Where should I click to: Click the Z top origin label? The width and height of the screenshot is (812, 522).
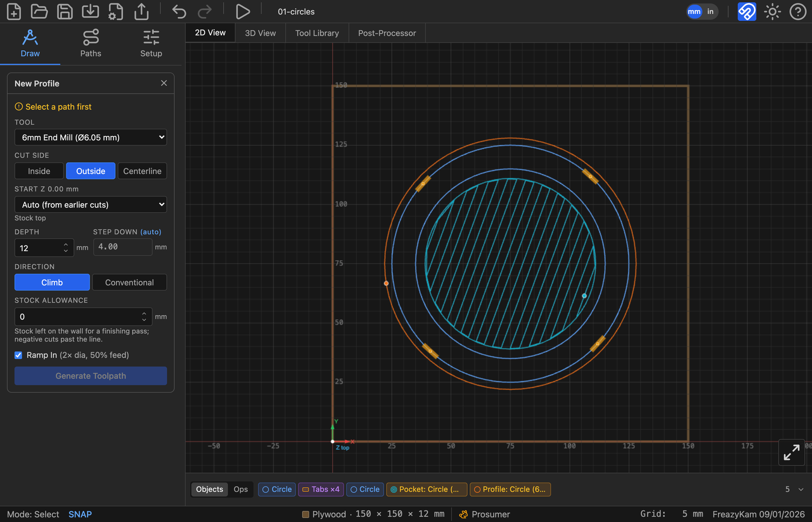(343, 447)
